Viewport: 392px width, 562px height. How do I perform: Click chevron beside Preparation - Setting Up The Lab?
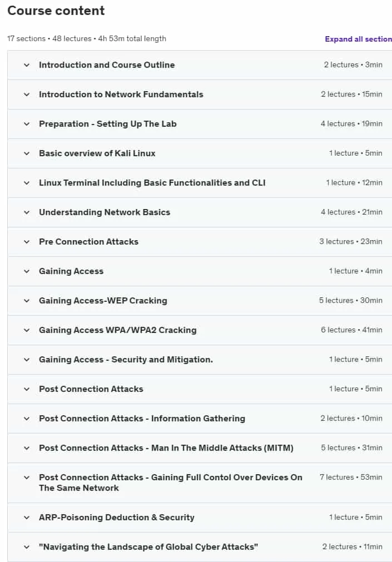[27, 124]
